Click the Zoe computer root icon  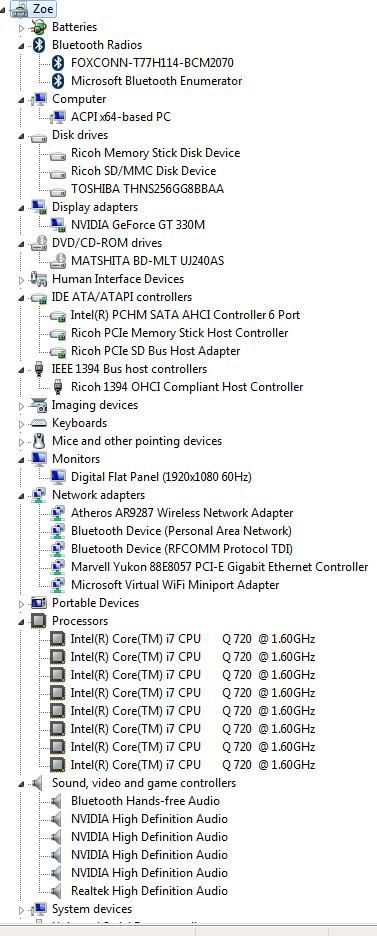(21, 8)
